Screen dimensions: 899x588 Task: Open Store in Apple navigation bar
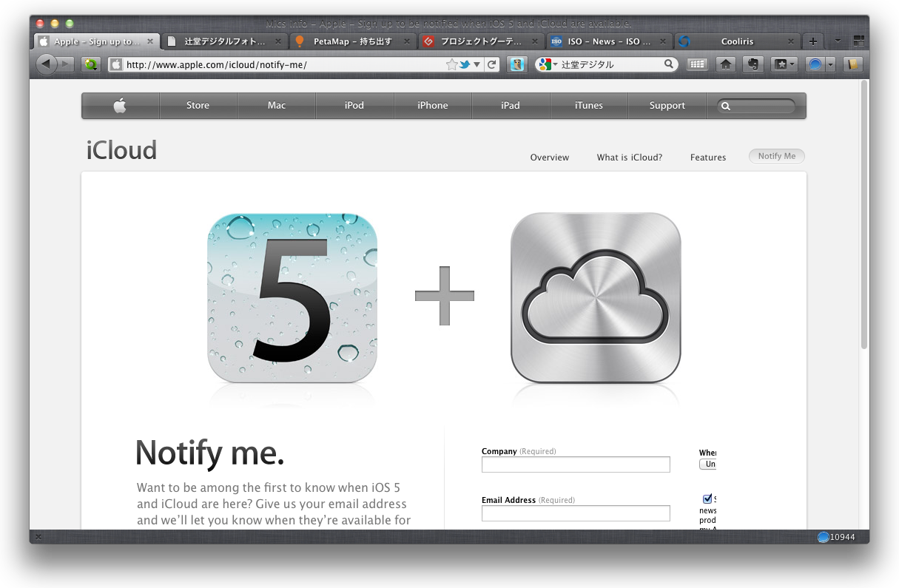[x=198, y=106]
